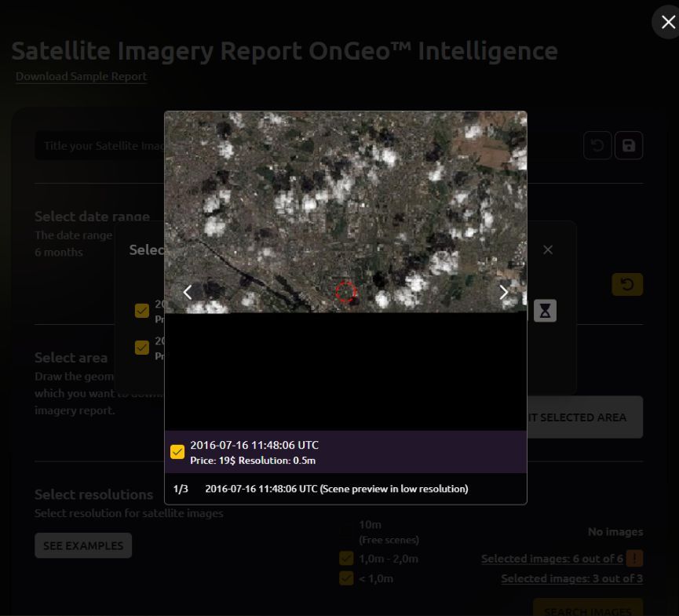This screenshot has width=679, height=616.
Task: Open the Download Sample Report link
Action: point(81,76)
